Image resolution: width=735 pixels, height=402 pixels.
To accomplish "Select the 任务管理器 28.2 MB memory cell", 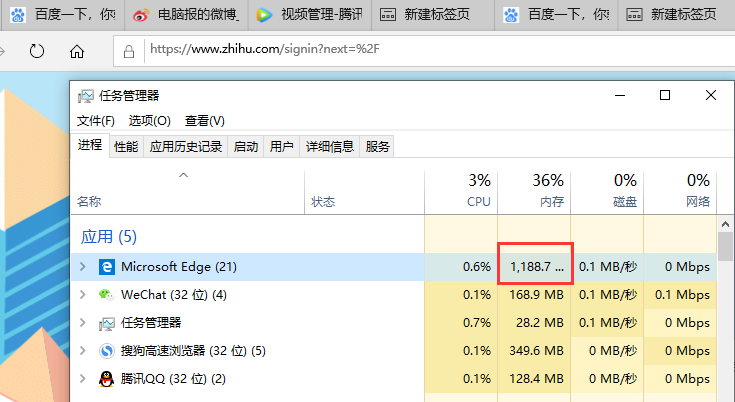I will click(x=534, y=323).
